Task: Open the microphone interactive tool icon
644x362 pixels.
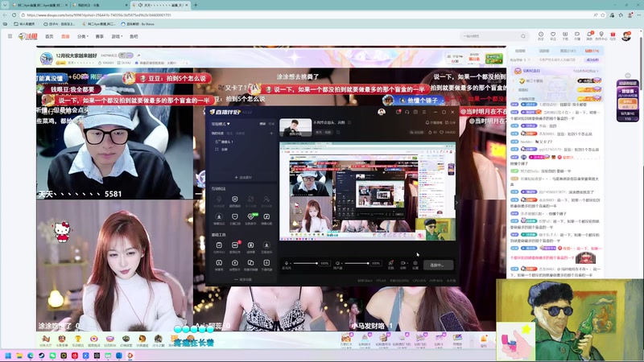Action: (x=219, y=200)
